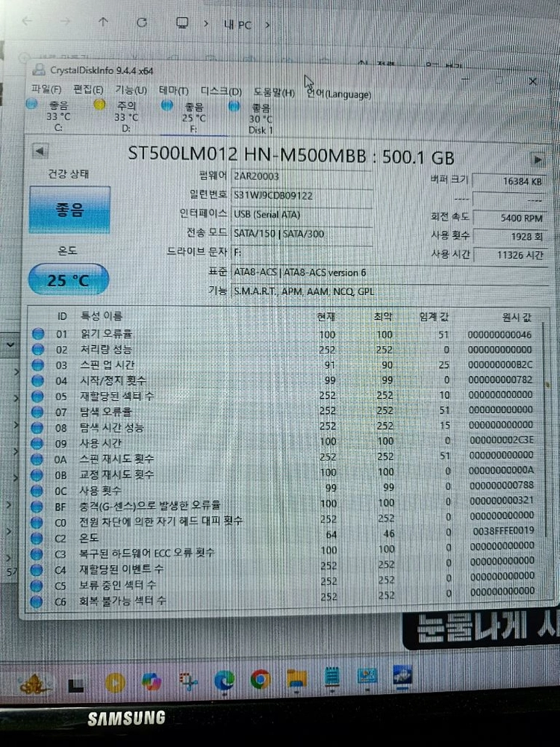The height and width of the screenshot is (747, 560).
Task: Open Copilot from the taskbar
Action: tap(152, 682)
